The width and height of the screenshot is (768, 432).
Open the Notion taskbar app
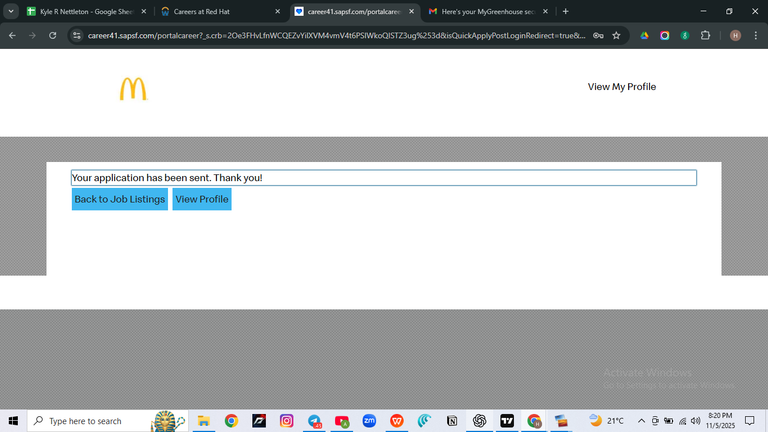coord(452,421)
